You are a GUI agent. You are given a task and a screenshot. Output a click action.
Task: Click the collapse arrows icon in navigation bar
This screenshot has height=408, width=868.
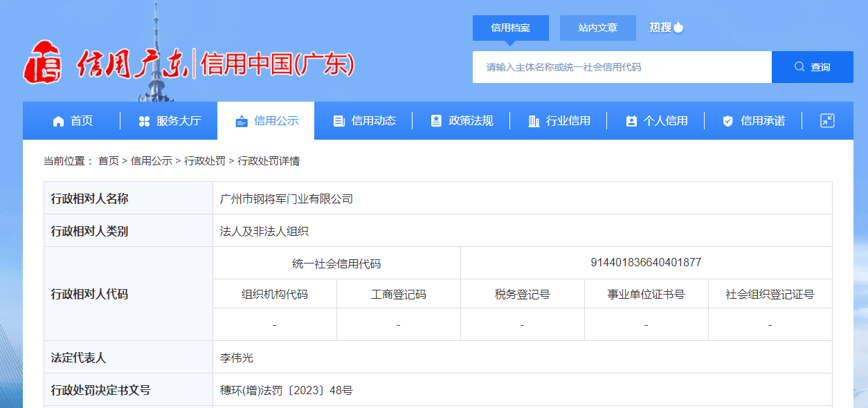(827, 120)
